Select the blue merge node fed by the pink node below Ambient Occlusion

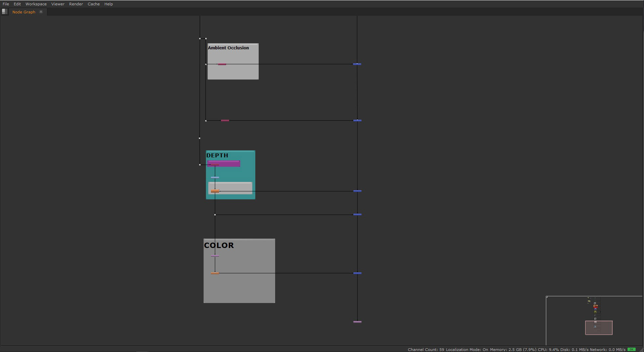tap(357, 120)
